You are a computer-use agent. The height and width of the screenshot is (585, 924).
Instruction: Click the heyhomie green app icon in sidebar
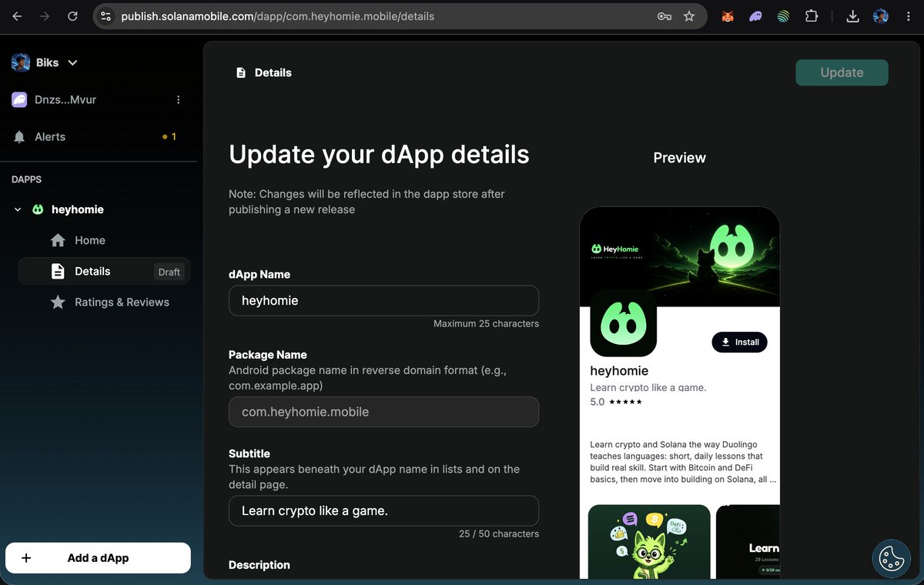pyautogui.click(x=37, y=209)
